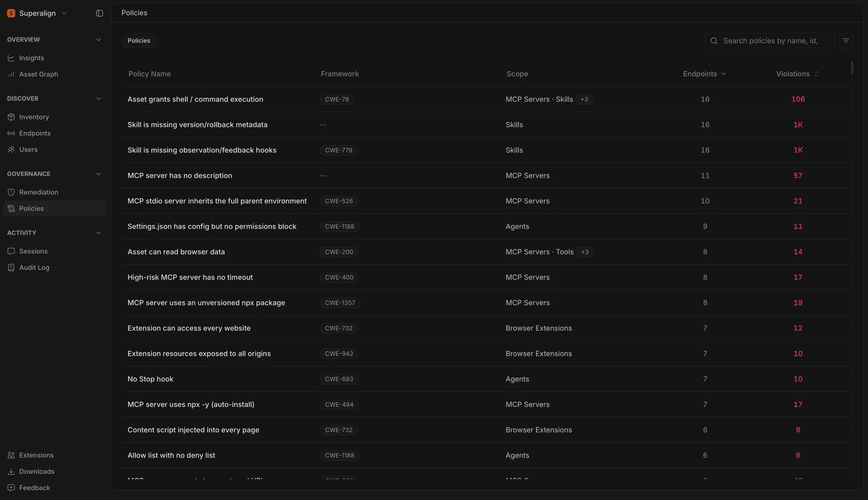Collapse the Activity section chevron
868x500 pixels.
(99, 233)
